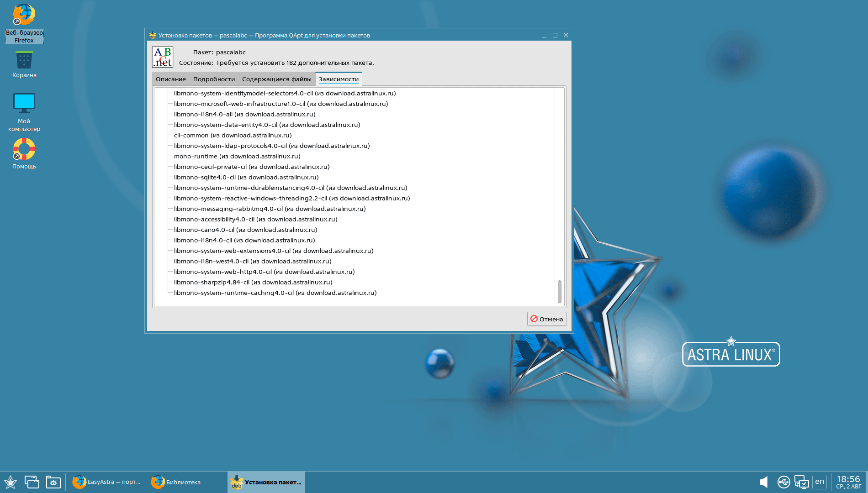Open the Корзина trash desktop icon
The image size is (868, 493).
click(x=24, y=64)
